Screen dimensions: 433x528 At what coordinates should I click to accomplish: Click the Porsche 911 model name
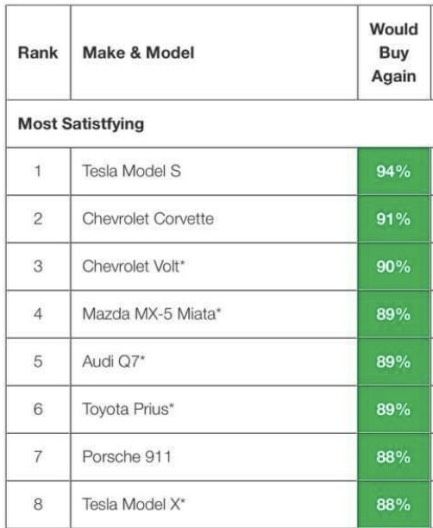pos(127,457)
